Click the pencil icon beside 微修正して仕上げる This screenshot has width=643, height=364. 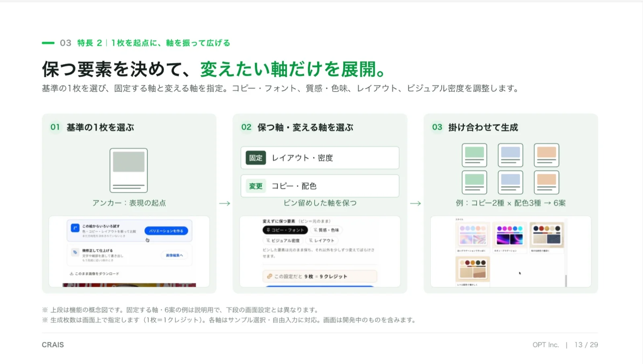(x=75, y=252)
